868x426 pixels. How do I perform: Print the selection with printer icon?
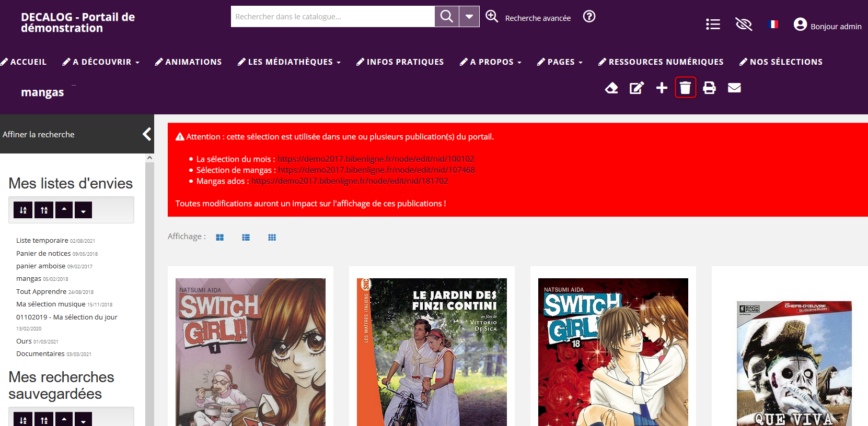click(709, 88)
